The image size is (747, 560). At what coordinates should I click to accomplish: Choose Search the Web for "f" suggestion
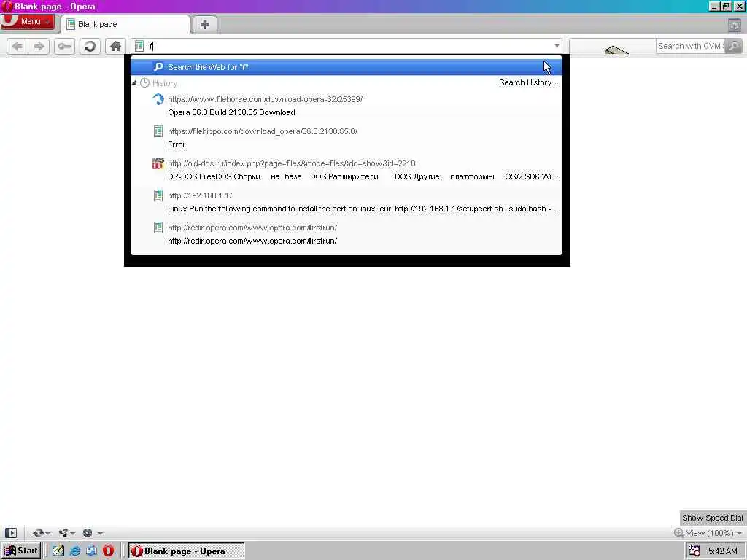[x=347, y=67]
